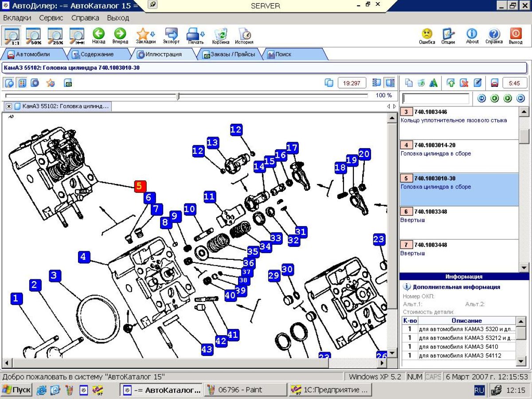Click callout number 13 on the illustration
532x399 pixels.
(213, 142)
